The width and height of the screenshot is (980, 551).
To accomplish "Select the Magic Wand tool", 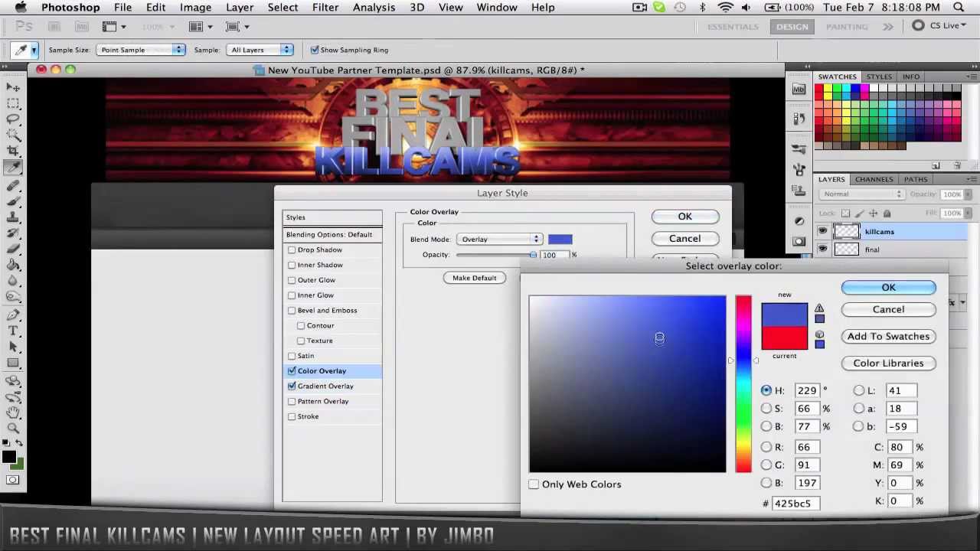I will coord(13,135).
